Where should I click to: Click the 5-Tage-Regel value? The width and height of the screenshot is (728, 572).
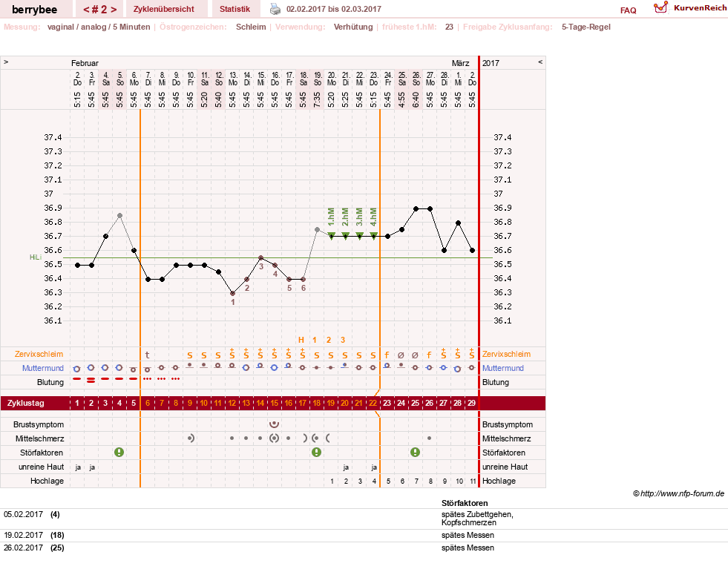(586, 27)
